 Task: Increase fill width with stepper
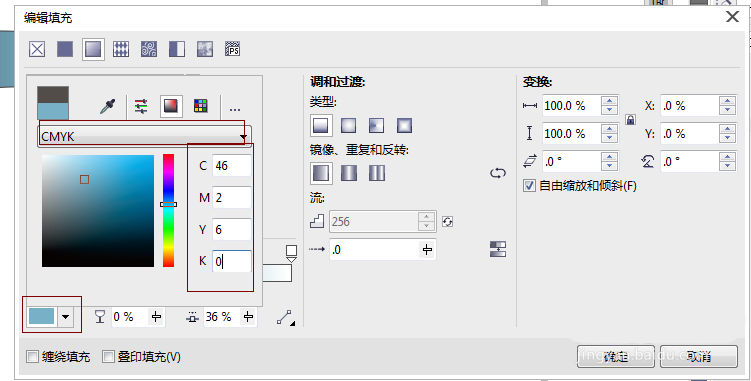609,101
